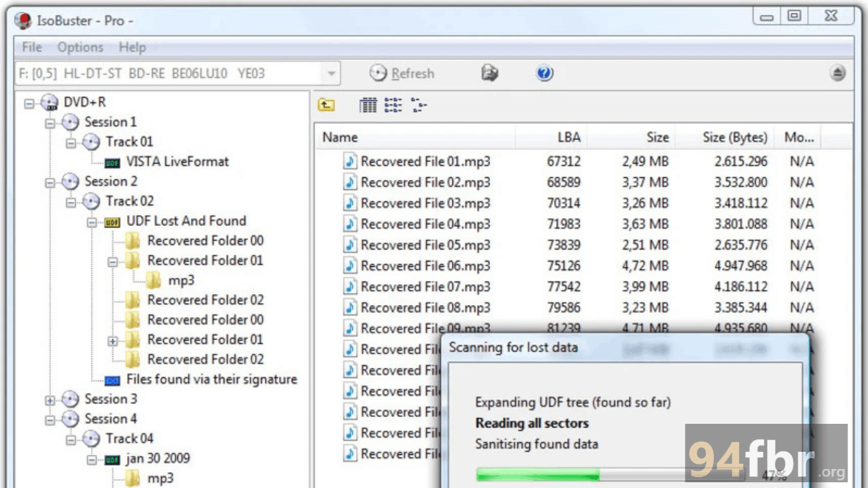Viewport: 868px width, 488px height.
Task: Click the Refresh toolbar button
Action: click(x=402, y=74)
